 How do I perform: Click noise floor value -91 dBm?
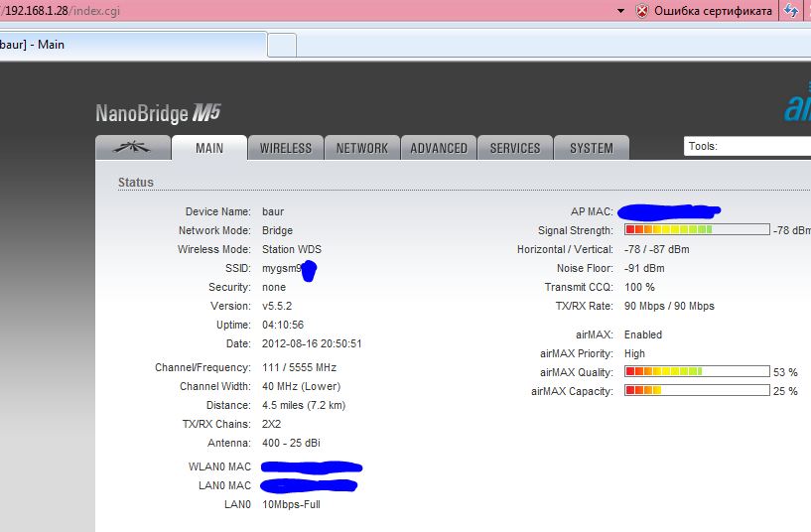tap(644, 268)
